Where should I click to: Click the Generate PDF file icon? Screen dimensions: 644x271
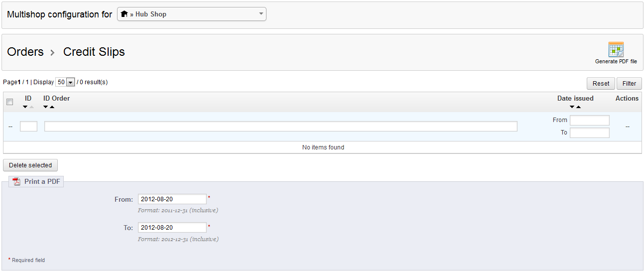pos(616,50)
